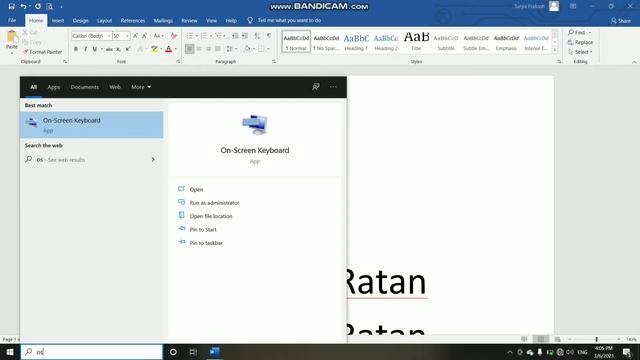Expand the Find dropdown arrow
The width and height of the screenshot is (640, 360).
[590, 32]
